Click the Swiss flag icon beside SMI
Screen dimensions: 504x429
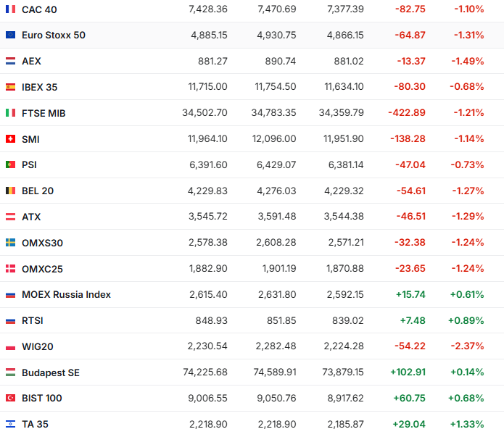coord(10,139)
